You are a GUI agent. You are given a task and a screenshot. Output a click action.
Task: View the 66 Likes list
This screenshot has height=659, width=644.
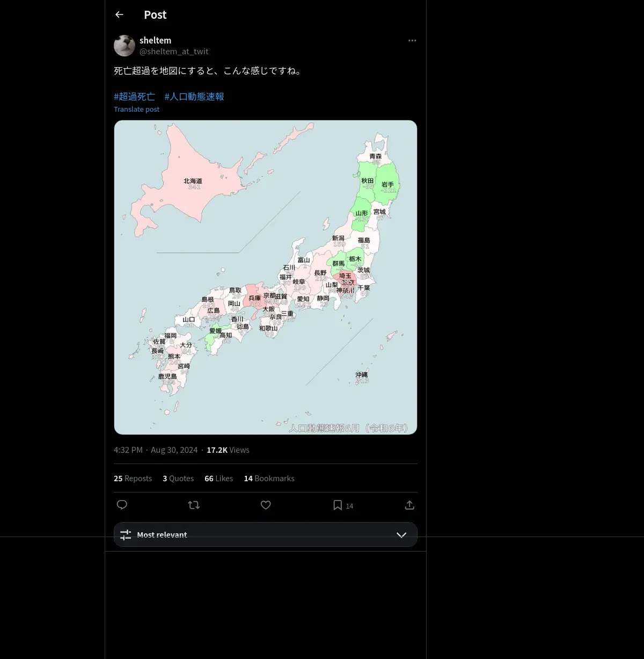218,478
